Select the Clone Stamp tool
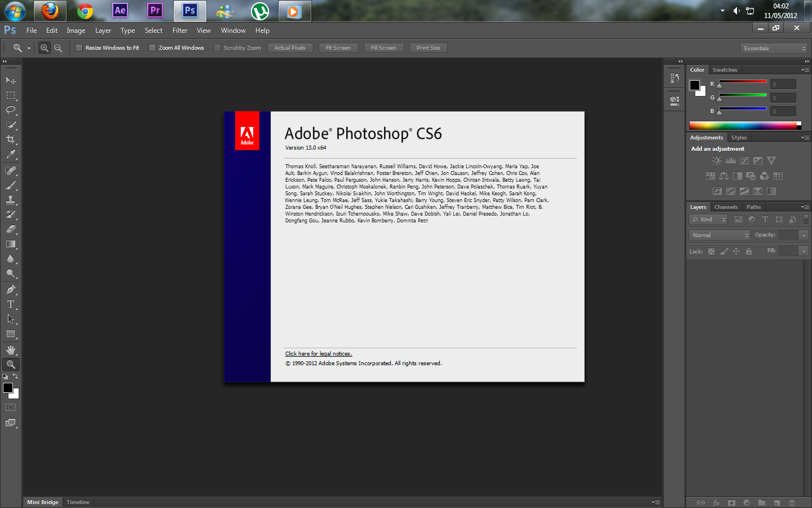Viewport: 812px width, 508px height. 11,200
